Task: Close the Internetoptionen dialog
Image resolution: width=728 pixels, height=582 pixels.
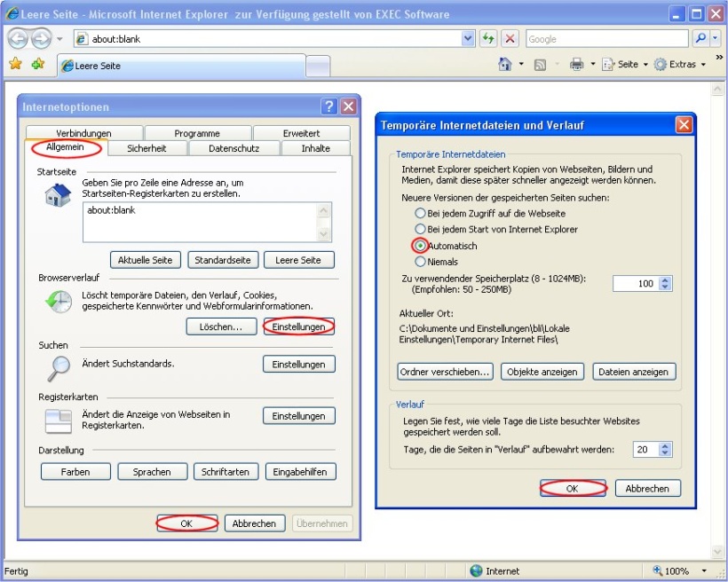Action: point(348,106)
